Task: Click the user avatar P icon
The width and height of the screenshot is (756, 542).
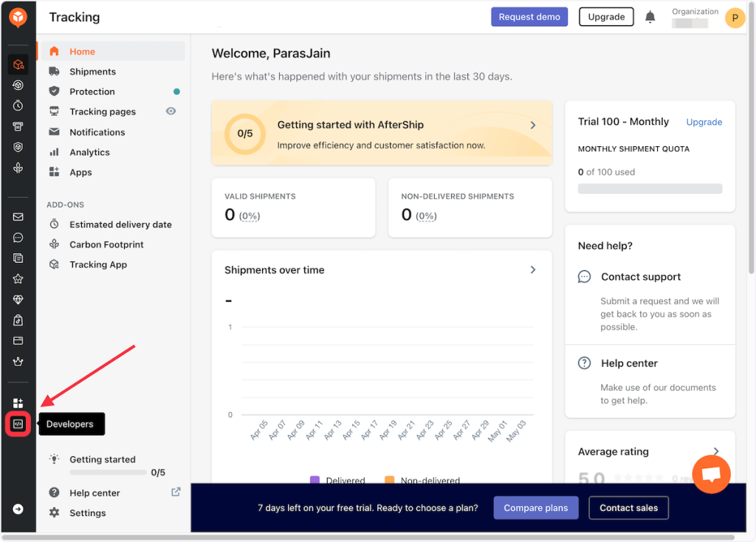Action: click(735, 18)
